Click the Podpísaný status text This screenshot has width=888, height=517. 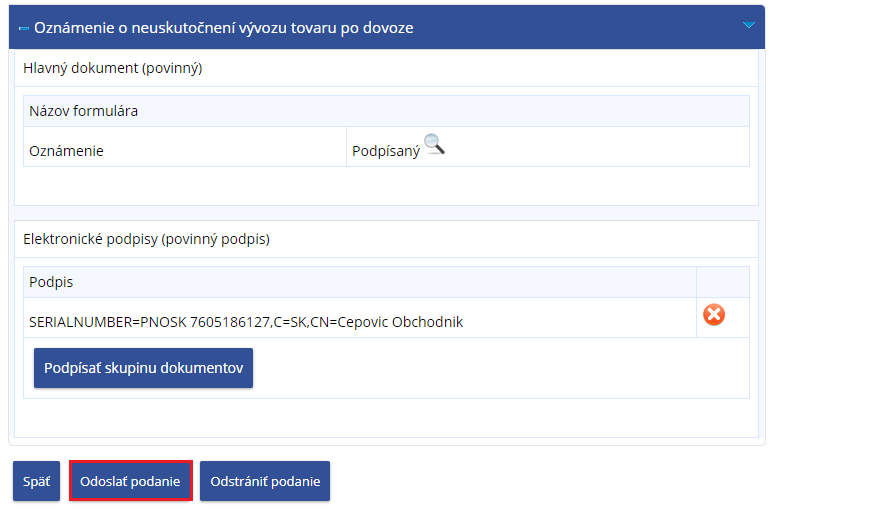click(386, 151)
